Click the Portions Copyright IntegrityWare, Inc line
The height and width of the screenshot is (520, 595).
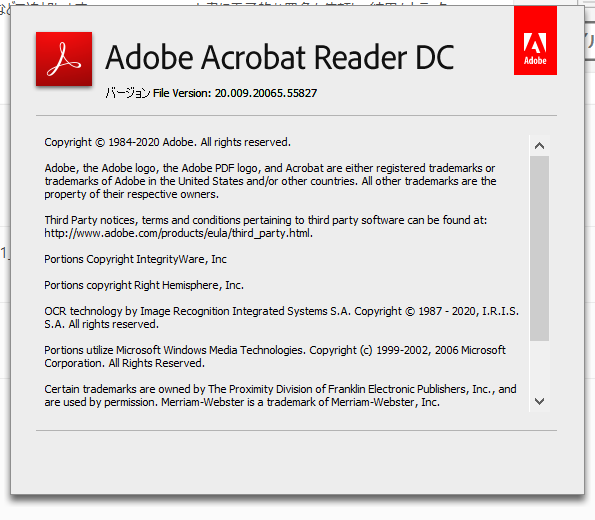click(x=135, y=259)
